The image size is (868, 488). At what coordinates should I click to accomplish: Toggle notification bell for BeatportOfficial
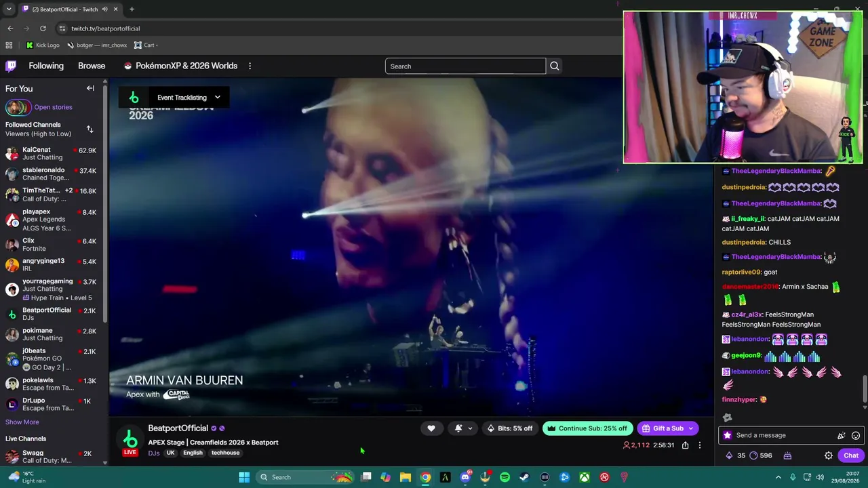pos(458,428)
